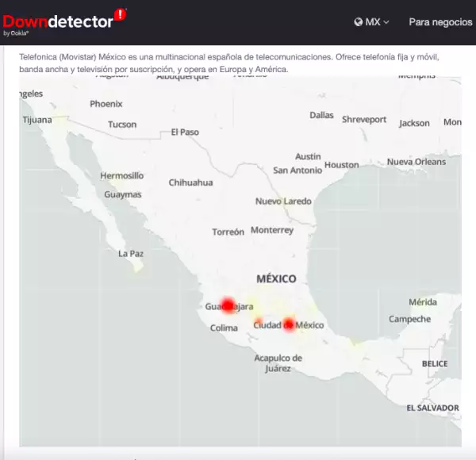
Task: Click the small orange hotspot left of Ciudad de México
Action: click(x=259, y=321)
